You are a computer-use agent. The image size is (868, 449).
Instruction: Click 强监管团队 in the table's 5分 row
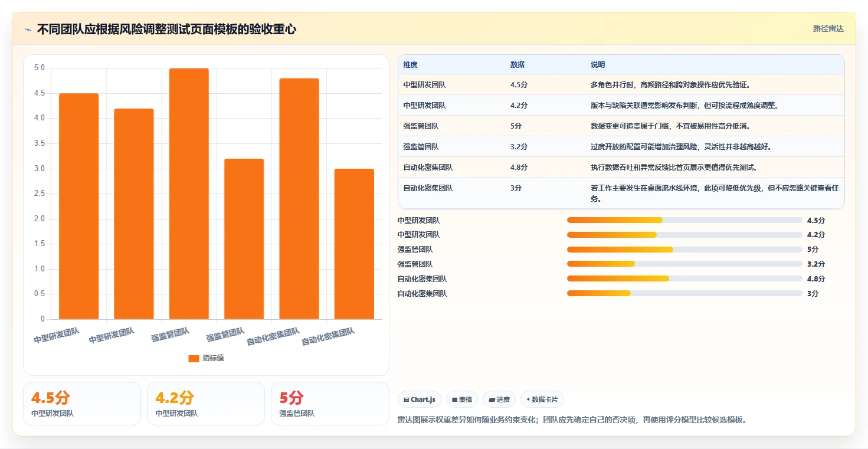tap(421, 126)
